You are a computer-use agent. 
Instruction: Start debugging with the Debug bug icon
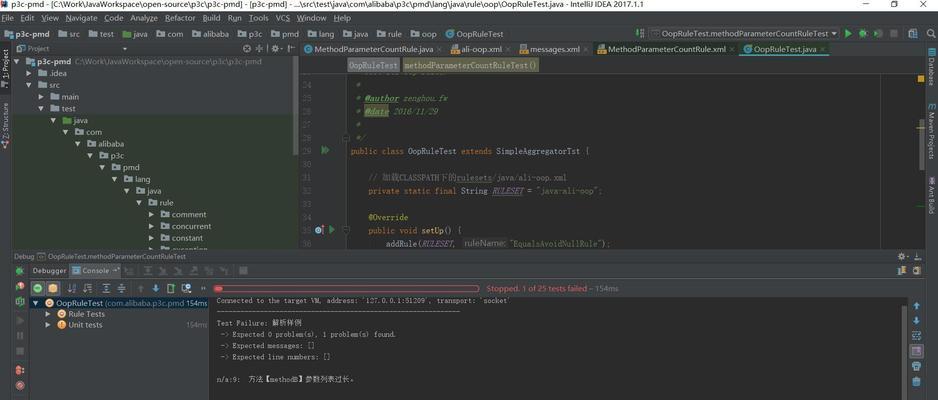pyautogui.click(x=863, y=34)
